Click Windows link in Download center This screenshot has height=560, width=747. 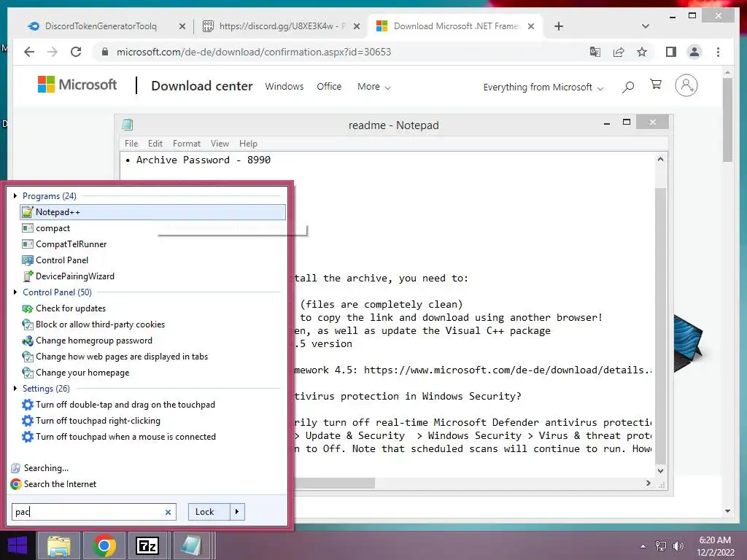pyautogui.click(x=285, y=87)
